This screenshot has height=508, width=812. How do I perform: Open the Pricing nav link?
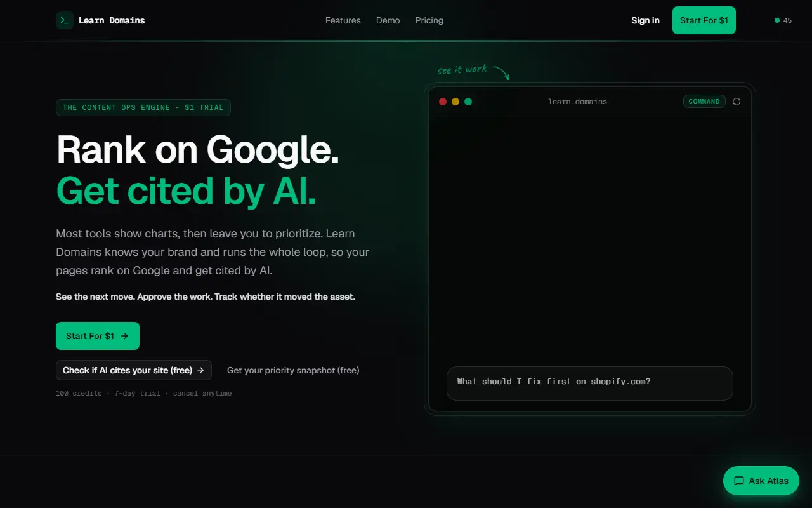coord(429,20)
